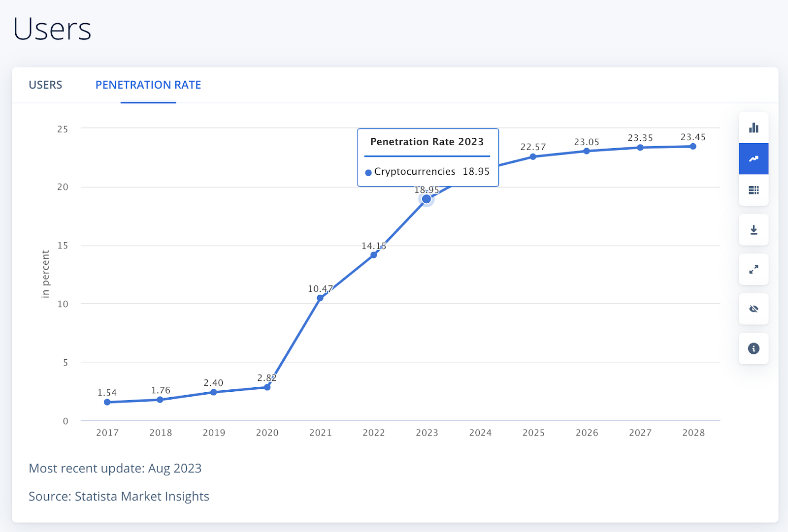Click the 2022 data point at 14.15
Viewport: 788px width, 532px height.
[x=374, y=255]
